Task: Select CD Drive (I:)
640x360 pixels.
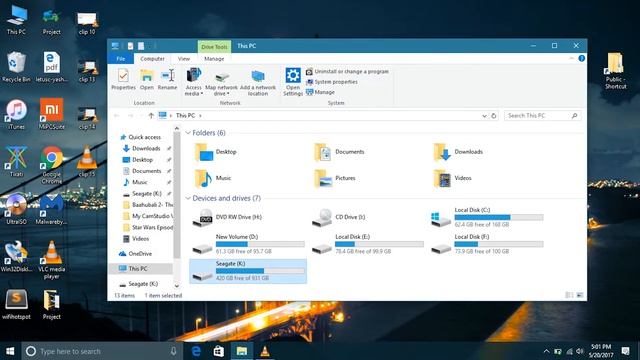Action: coord(339,218)
